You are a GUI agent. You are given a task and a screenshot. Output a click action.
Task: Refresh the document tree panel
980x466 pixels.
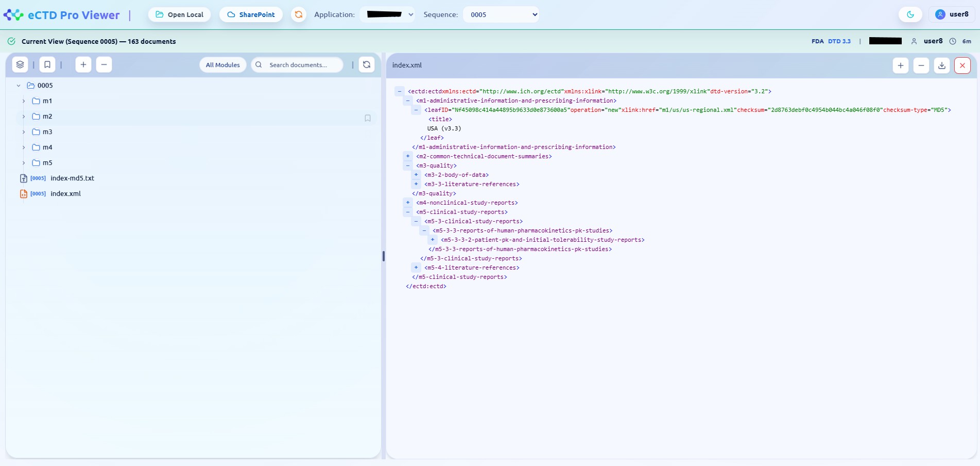pyautogui.click(x=367, y=64)
